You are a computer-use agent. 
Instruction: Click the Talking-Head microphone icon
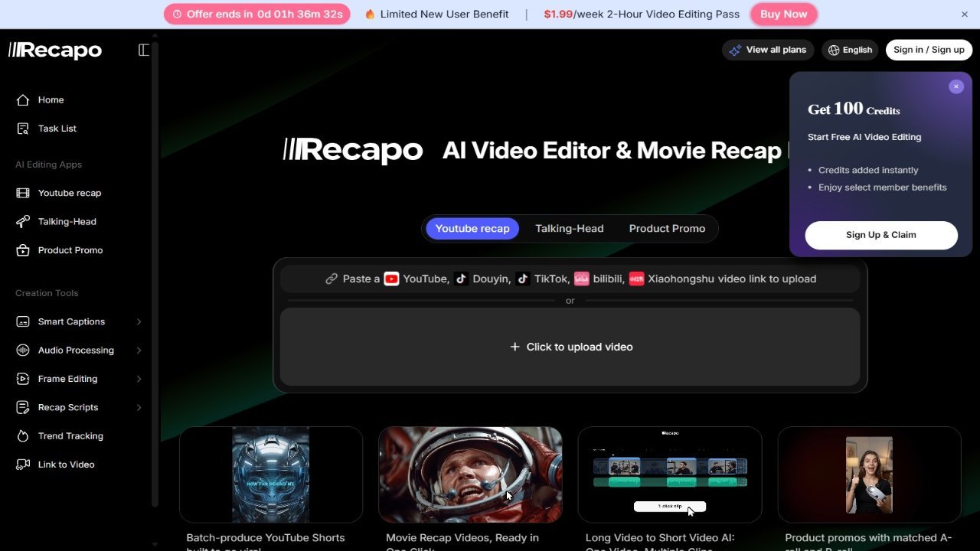coord(23,222)
